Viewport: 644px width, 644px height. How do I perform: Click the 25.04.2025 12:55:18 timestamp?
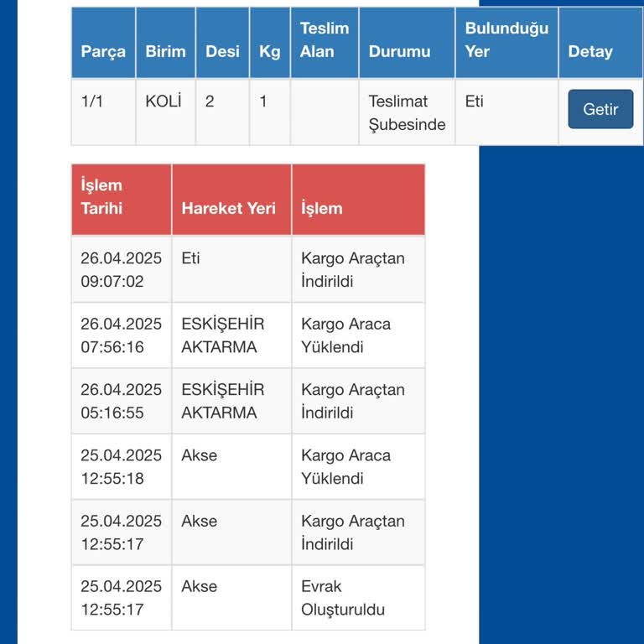coord(121,467)
